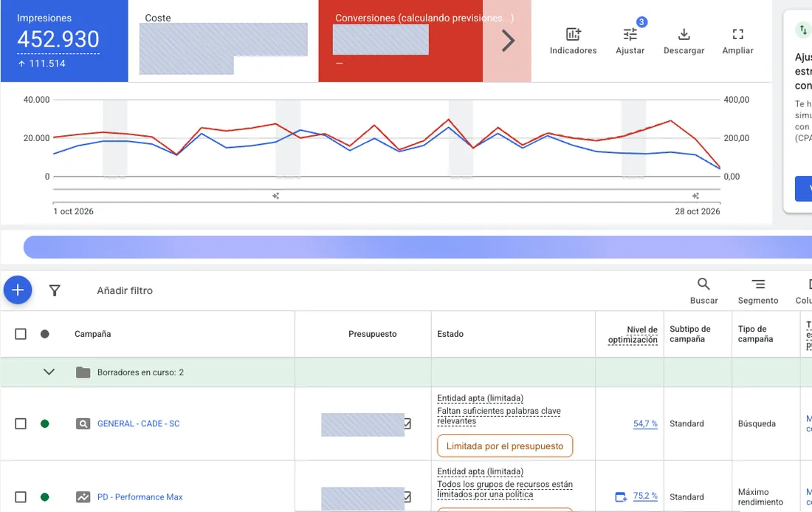This screenshot has width=812, height=512.
Task: Click the 28 oct 2026 end date label
Action: point(697,211)
